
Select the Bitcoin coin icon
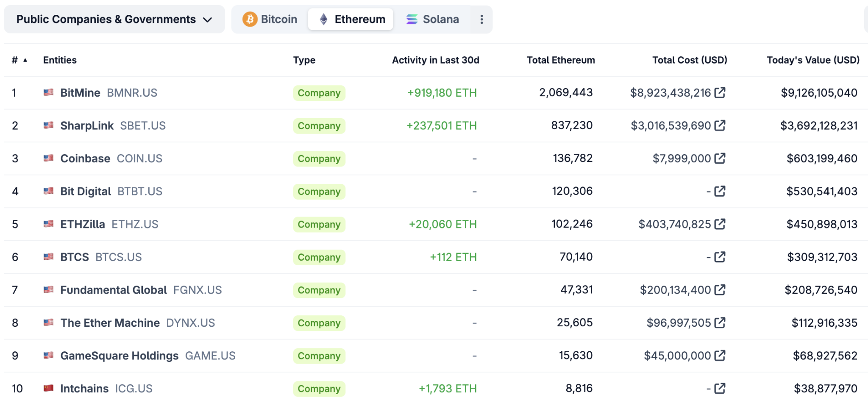(250, 19)
